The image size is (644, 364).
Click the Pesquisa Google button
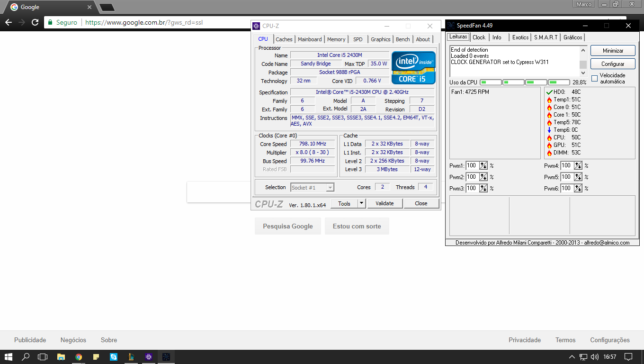tap(288, 226)
